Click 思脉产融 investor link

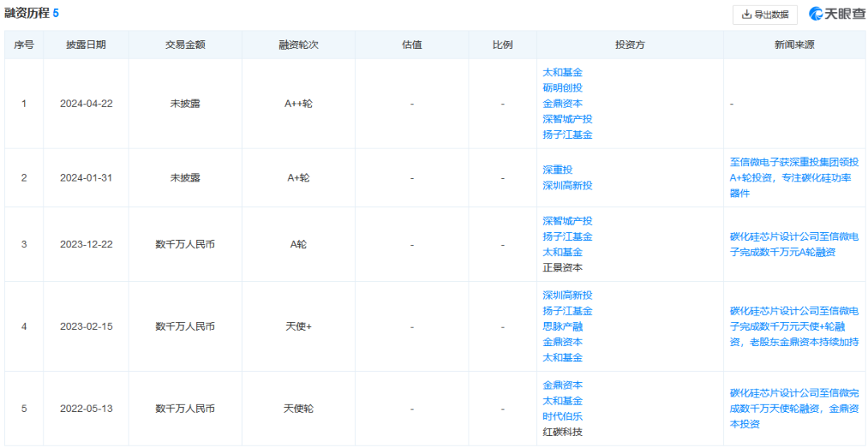point(563,327)
